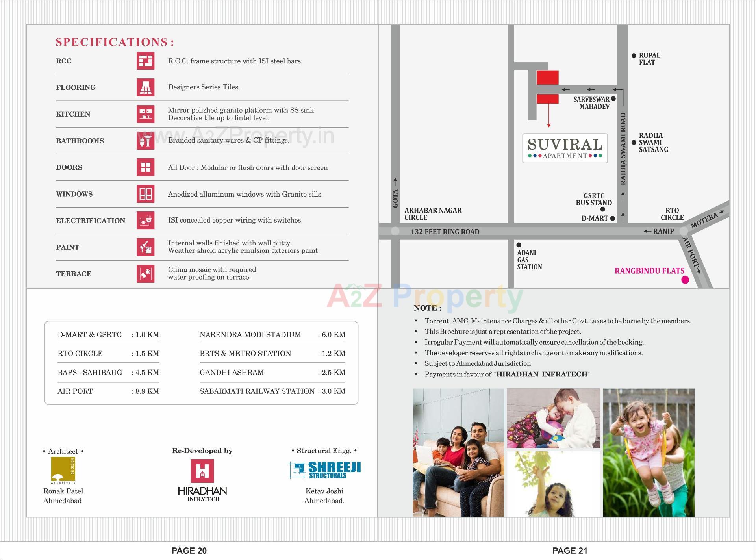Select the FLOORING tiles icon

(x=146, y=87)
